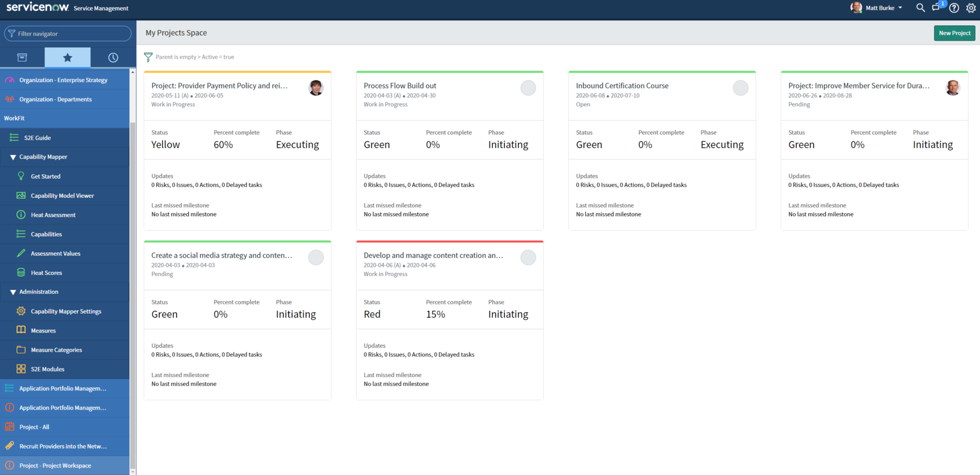
Task: Open Heat Scores in the navigator
Action: (46, 273)
